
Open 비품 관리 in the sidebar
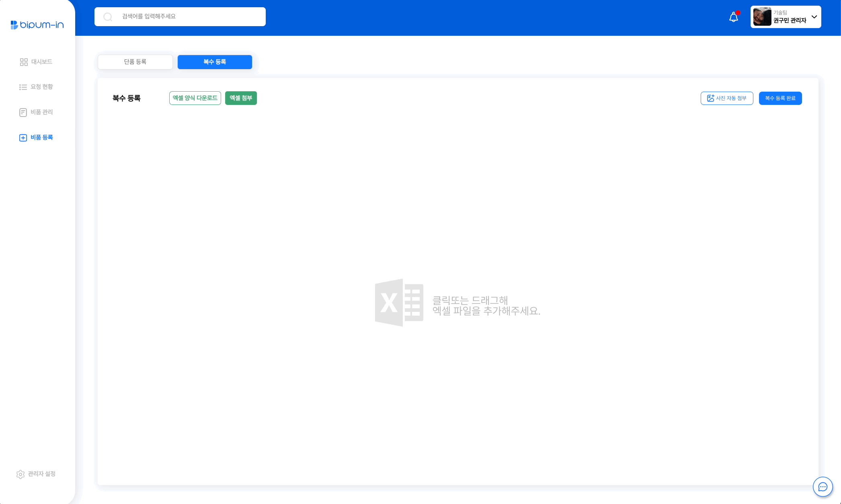pyautogui.click(x=36, y=112)
